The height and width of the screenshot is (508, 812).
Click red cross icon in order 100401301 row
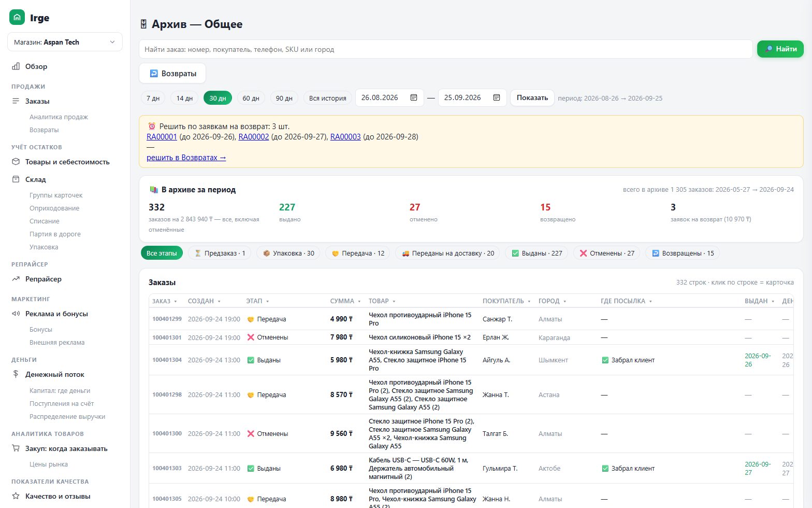pyautogui.click(x=251, y=337)
